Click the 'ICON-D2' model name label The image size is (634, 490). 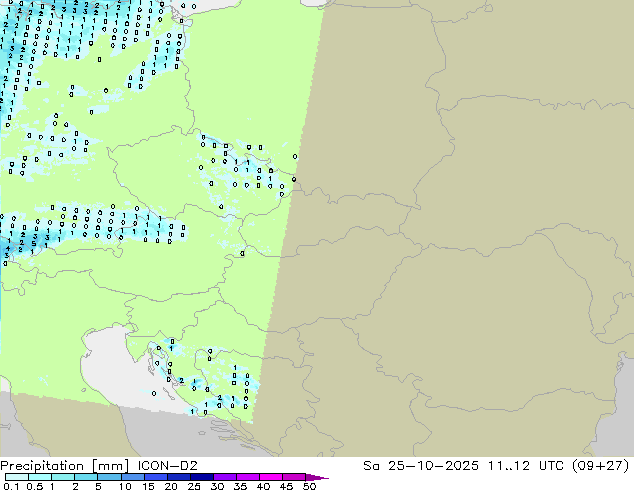coord(167,466)
